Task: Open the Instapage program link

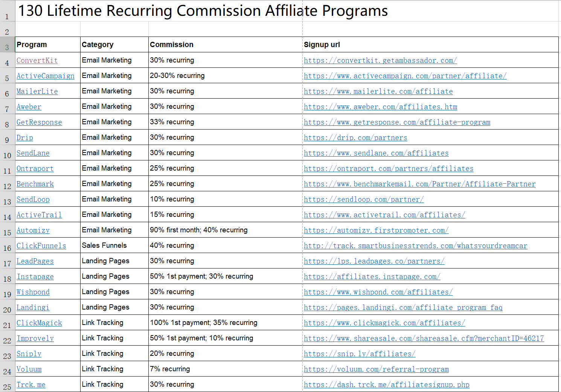Action: [x=35, y=276]
